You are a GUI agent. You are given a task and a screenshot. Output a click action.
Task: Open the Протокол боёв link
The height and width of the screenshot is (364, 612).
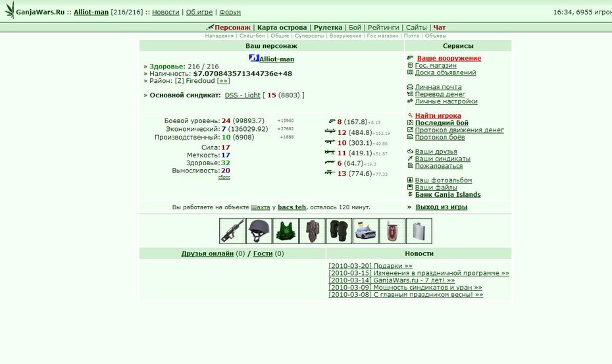click(x=440, y=137)
